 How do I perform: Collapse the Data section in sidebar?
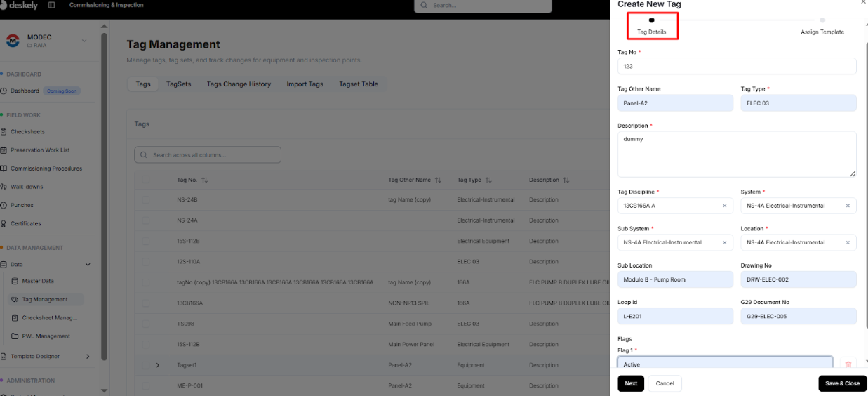(88, 265)
